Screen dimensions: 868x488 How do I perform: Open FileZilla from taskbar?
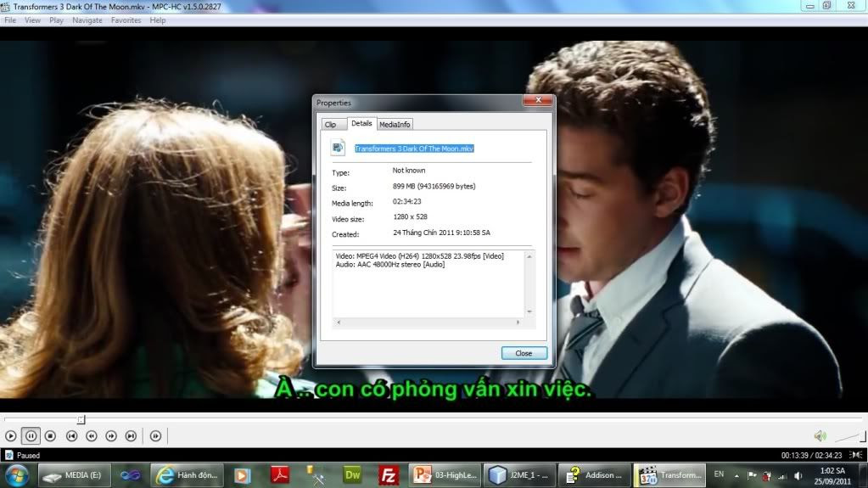[389, 475]
